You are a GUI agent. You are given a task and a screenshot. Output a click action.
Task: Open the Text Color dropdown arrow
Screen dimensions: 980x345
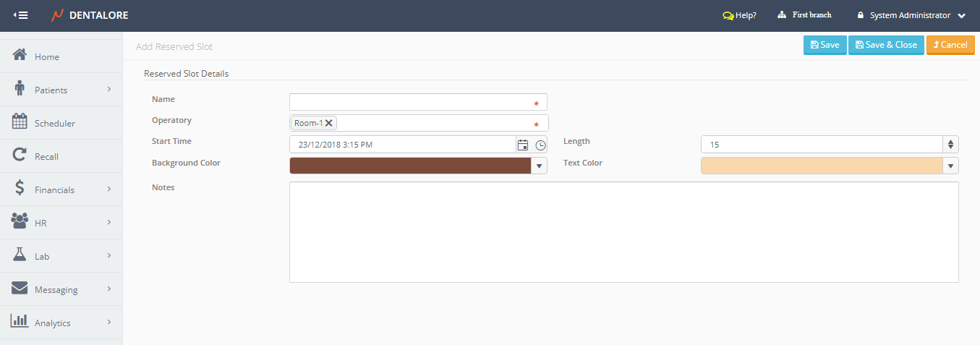[950, 166]
